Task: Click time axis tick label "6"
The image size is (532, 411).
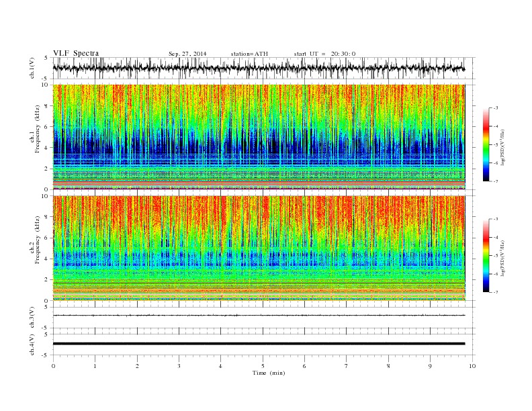Action: point(304,366)
